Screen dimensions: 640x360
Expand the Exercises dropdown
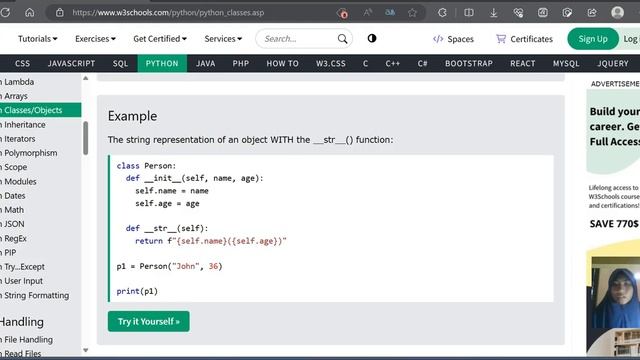(x=95, y=39)
